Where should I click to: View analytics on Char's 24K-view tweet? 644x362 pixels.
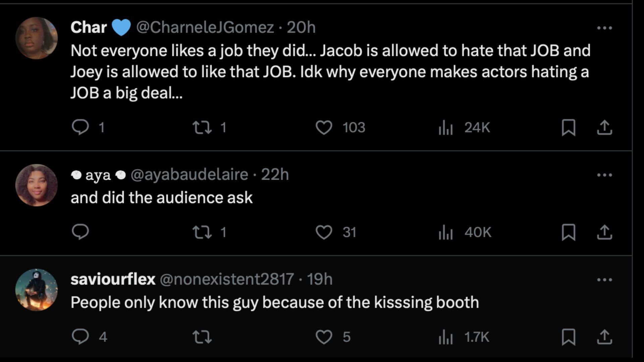pos(446,127)
